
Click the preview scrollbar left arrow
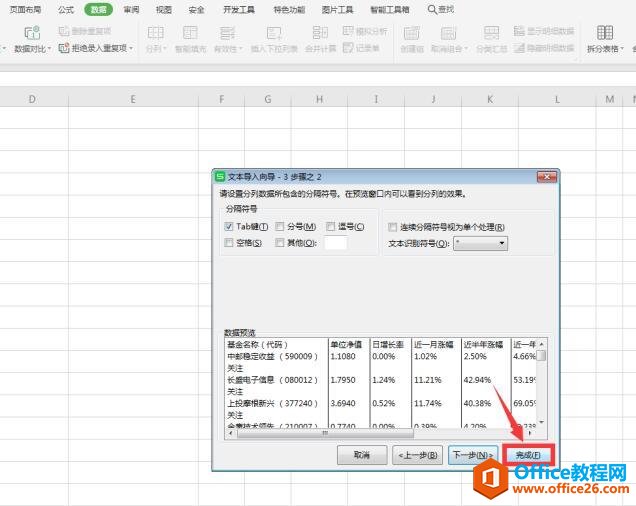click(231, 433)
